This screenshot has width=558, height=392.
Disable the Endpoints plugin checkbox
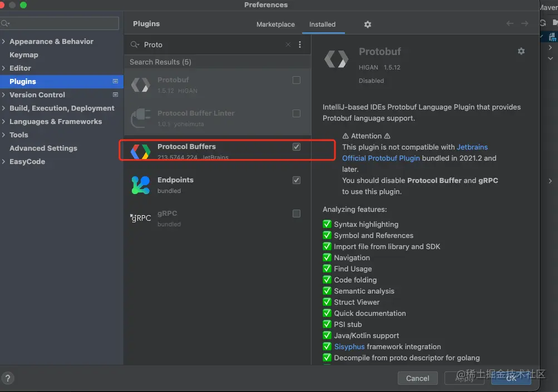(x=297, y=180)
